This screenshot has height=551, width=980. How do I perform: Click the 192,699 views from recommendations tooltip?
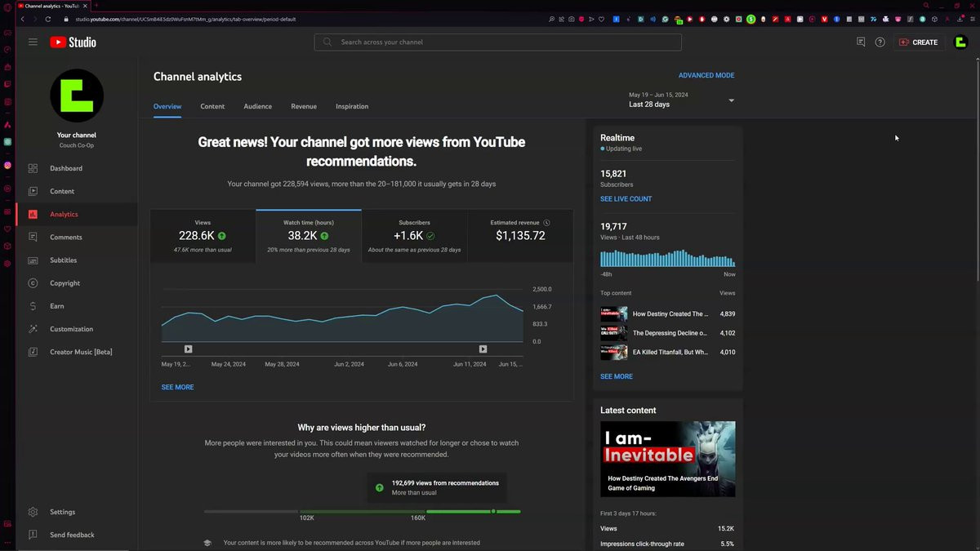tap(437, 487)
